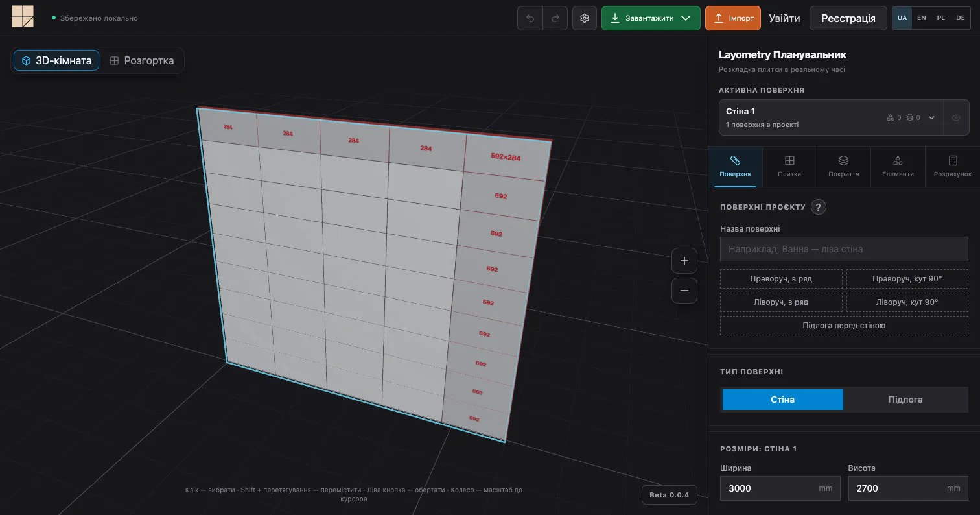Open the Плитка tab
Viewport: 980px width, 515px height.
click(x=789, y=167)
